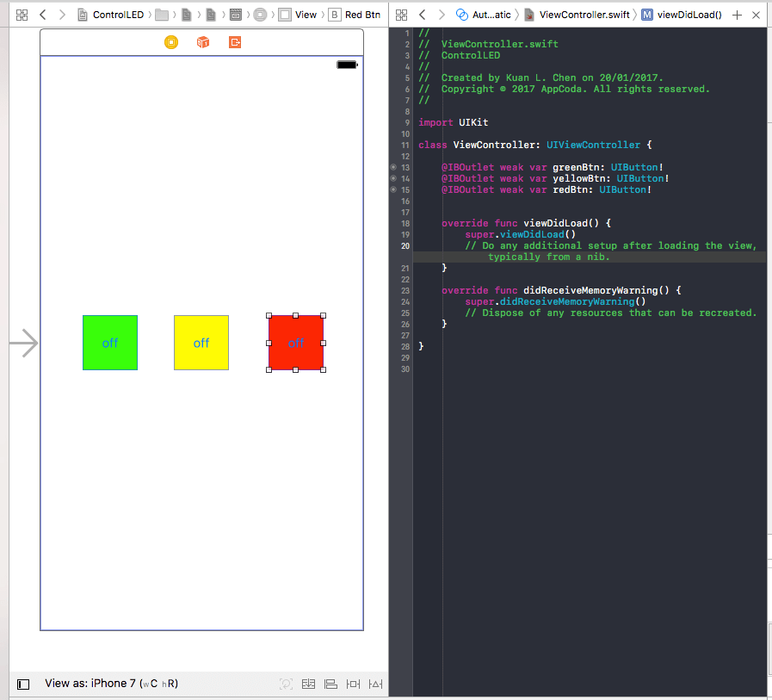The image size is (772, 700).
Task: Click 'didReceiveMemoryWarning()' function declaration
Action: pyautogui.click(x=596, y=290)
